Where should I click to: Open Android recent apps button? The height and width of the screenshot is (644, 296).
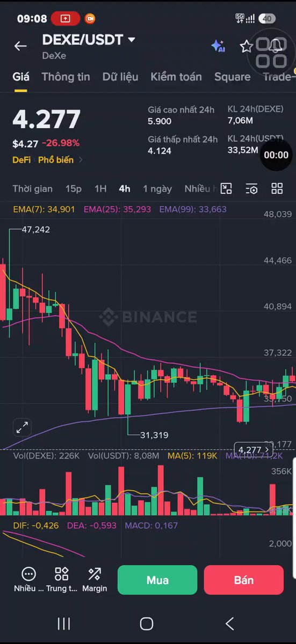(64, 623)
